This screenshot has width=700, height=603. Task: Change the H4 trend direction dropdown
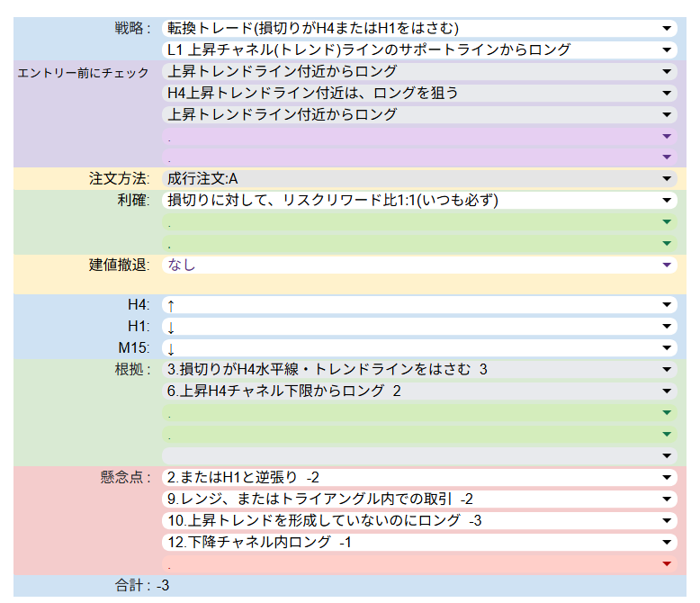click(419, 304)
